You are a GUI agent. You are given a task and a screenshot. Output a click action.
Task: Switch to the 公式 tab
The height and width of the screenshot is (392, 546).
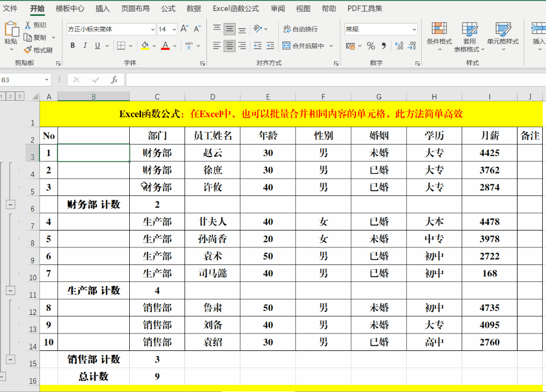pos(168,8)
